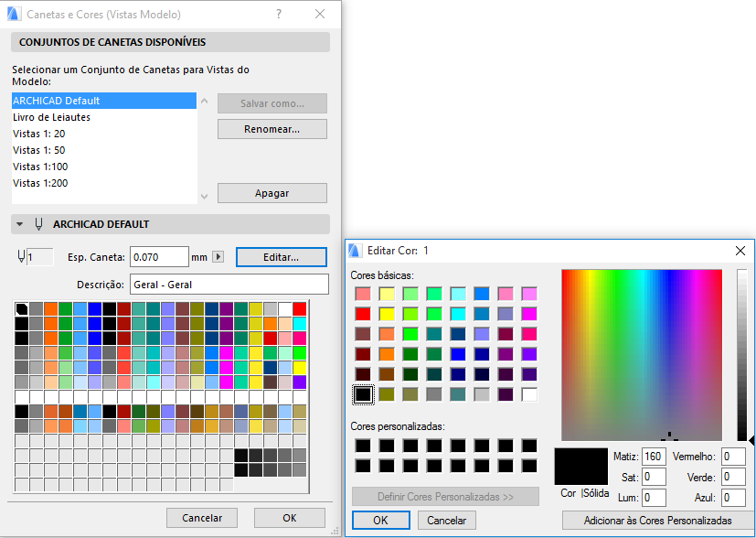Collapse the ARCHICAD DEFAULT section

point(18,225)
